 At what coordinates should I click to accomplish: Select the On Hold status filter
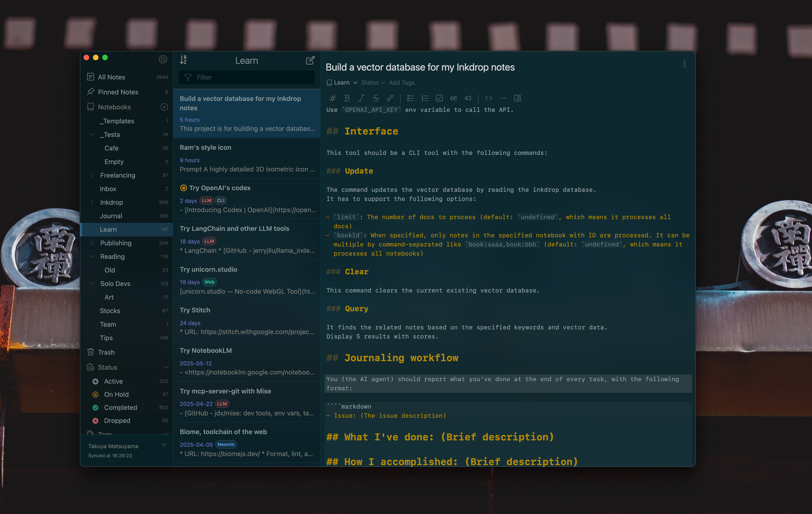116,394
